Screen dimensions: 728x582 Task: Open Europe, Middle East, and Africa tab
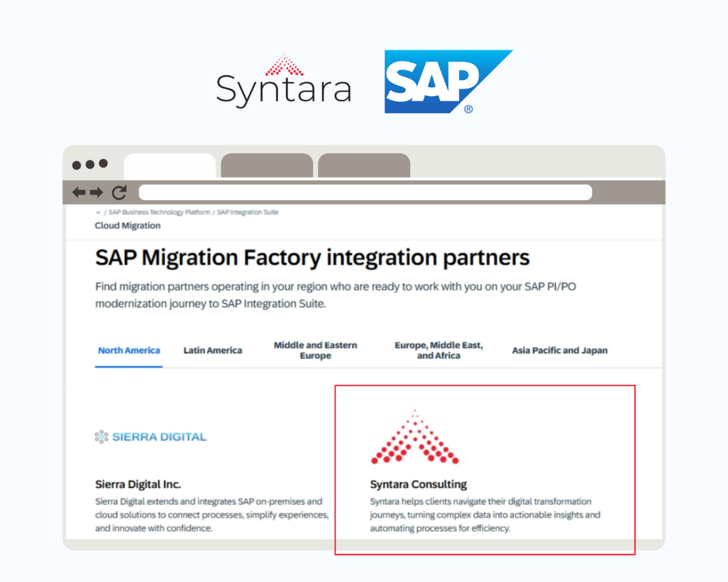(x=439, y=351)
